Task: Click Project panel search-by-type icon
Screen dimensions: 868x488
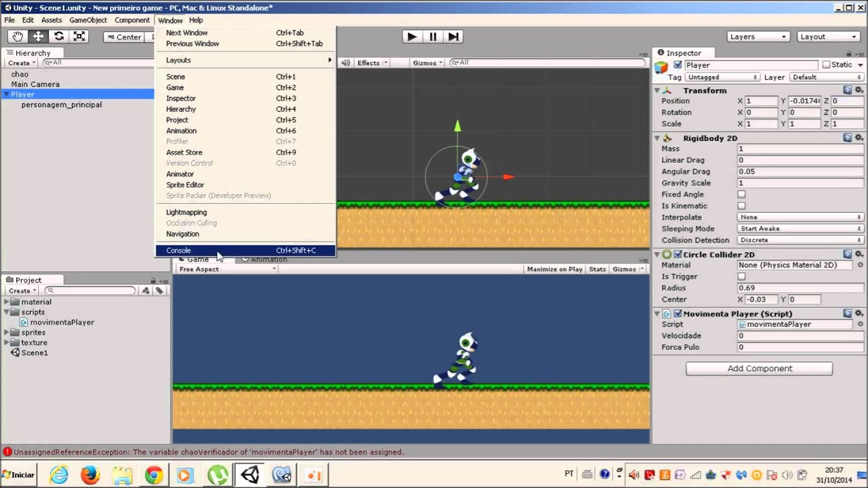Action: [145, 291]
